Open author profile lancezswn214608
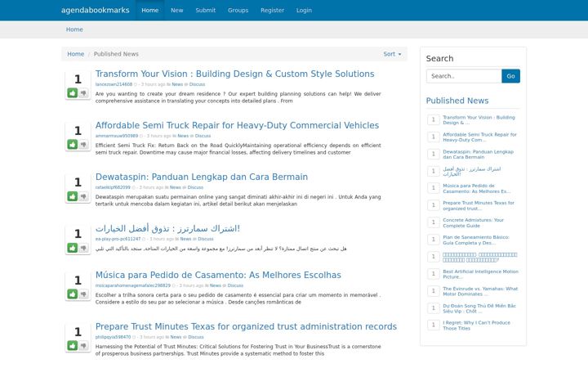The height and width of the screenshot is (368, 588). tap(114, 84)
